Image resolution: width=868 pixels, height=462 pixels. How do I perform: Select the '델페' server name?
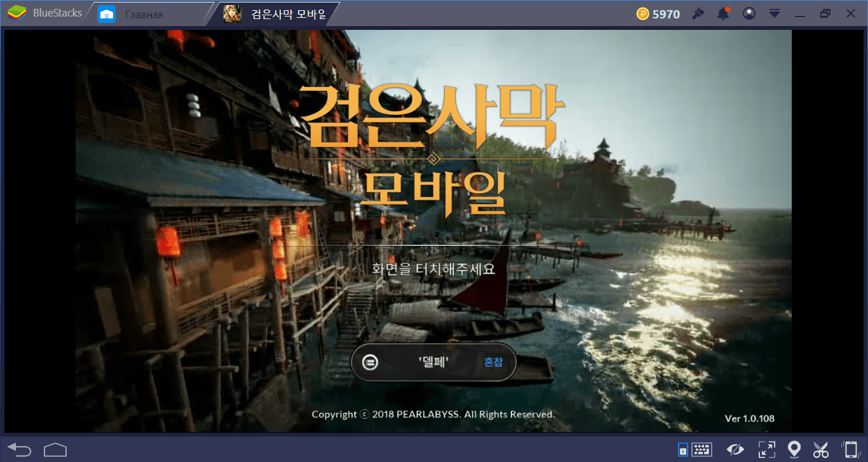coord(434,362)
